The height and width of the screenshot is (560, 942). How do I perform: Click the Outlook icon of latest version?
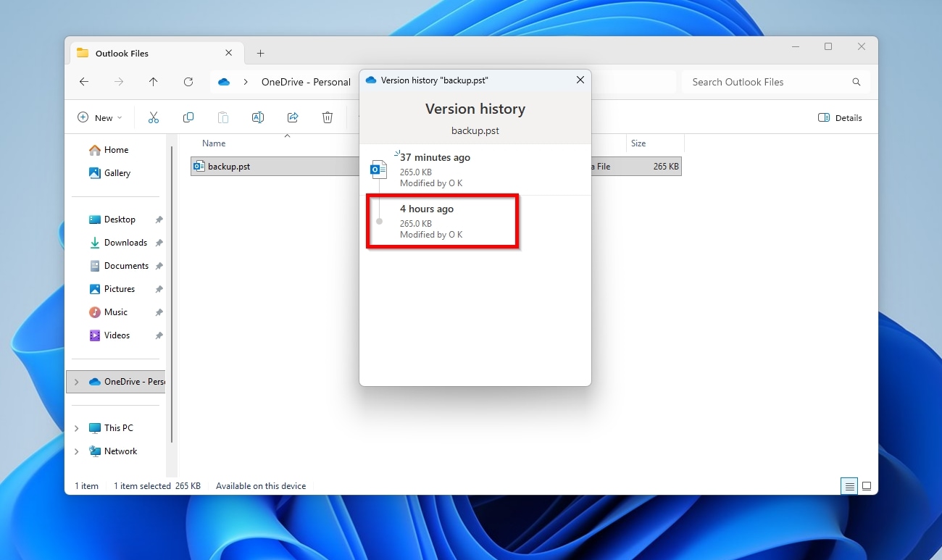point(378,170)
